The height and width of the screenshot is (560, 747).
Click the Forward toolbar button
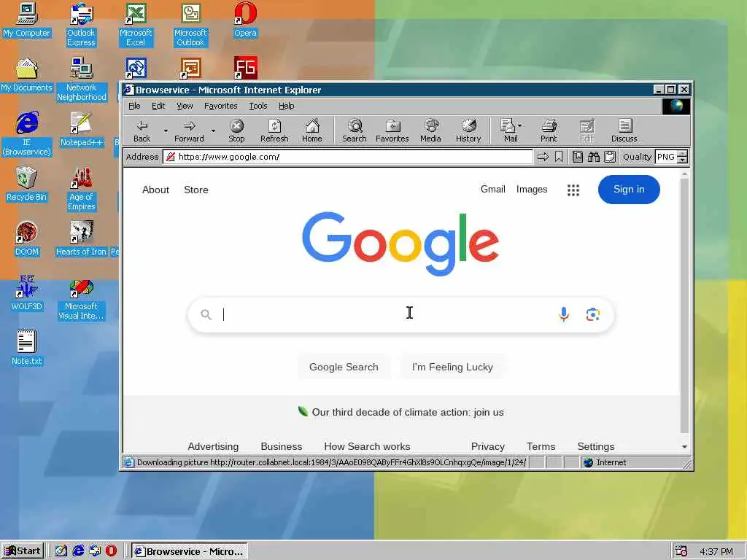(x=189, y=131)
